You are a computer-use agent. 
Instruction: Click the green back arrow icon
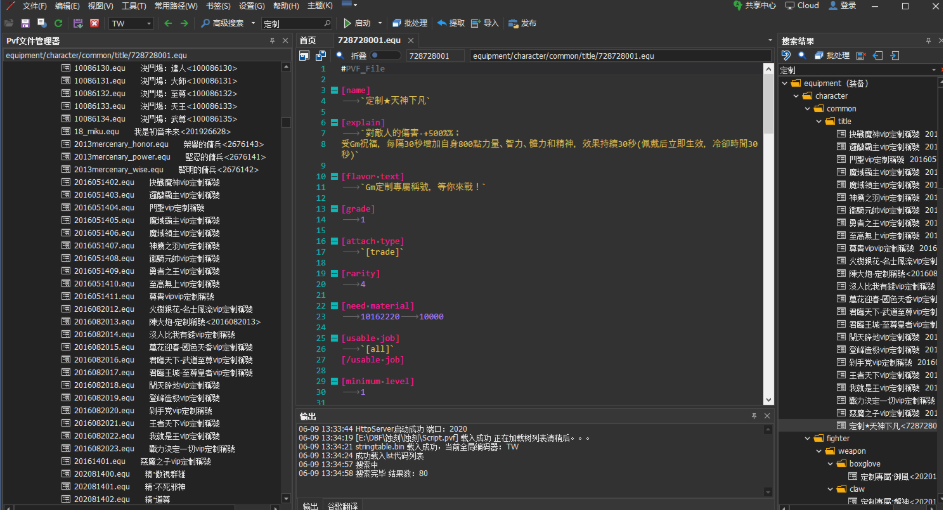(168, 23)
